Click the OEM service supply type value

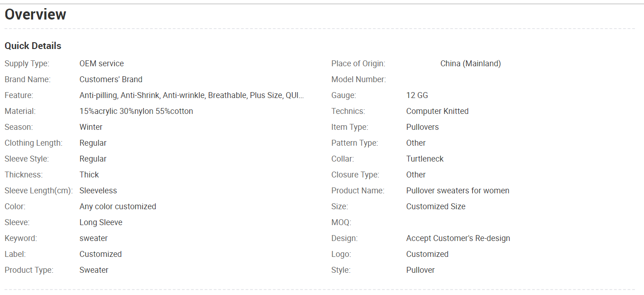(102, 64)
